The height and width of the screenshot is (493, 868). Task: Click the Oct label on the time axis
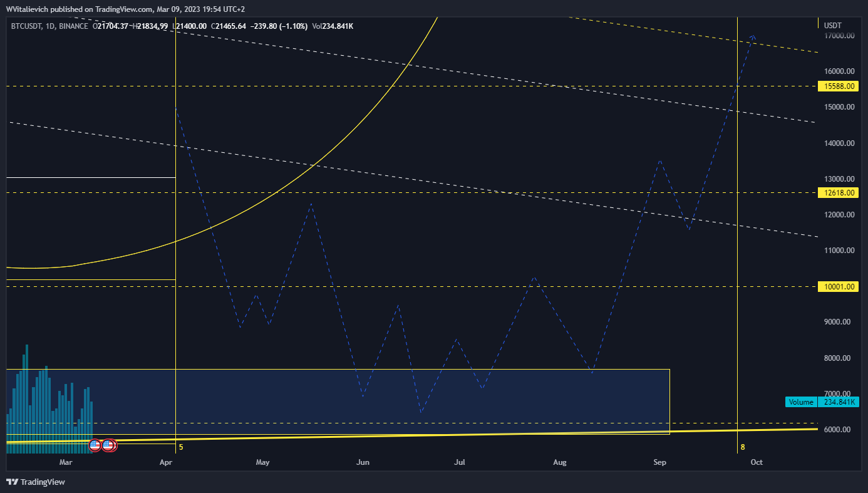757,463
